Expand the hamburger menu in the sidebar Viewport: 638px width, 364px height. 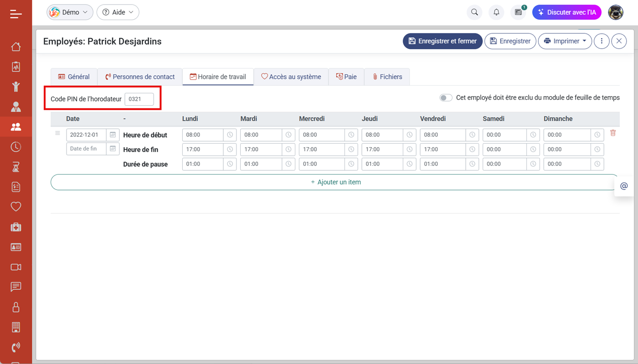click(x=16, y=14)
